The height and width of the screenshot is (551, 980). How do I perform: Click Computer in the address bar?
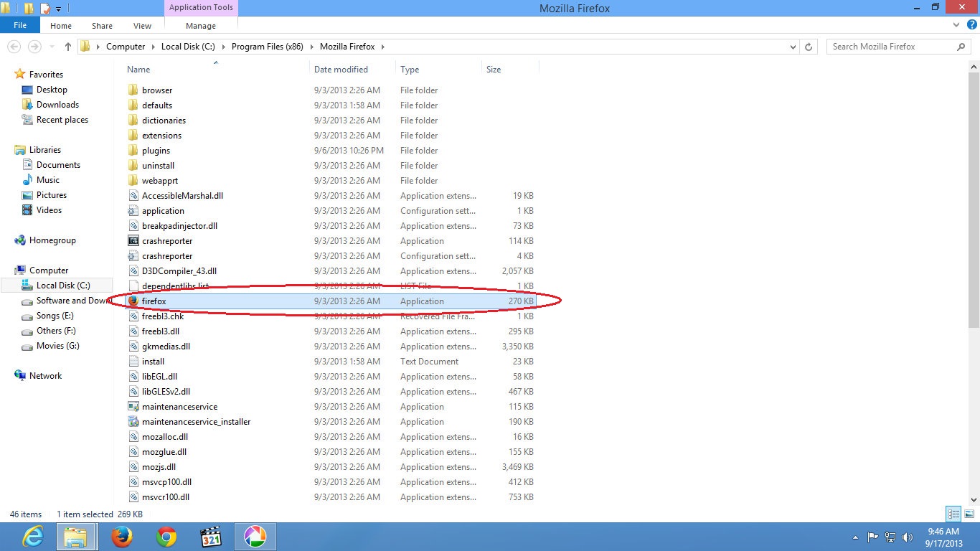[x=126, y=47]
